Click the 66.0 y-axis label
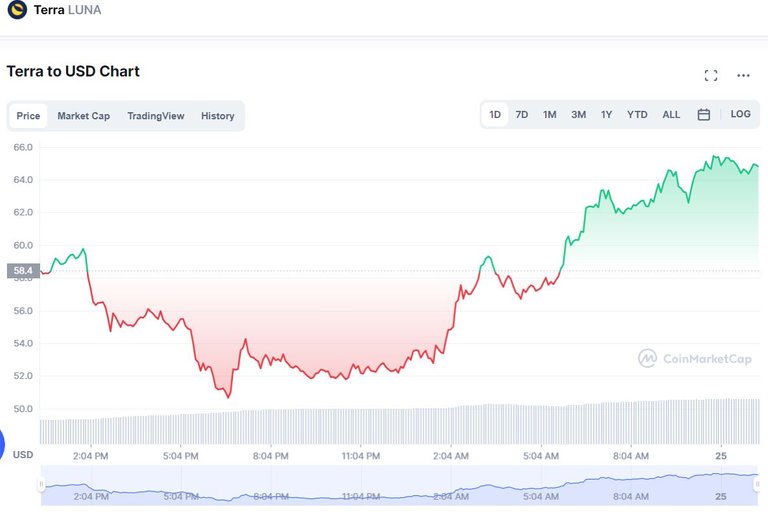This screenshot has width=768, height=515. (23, 147)
